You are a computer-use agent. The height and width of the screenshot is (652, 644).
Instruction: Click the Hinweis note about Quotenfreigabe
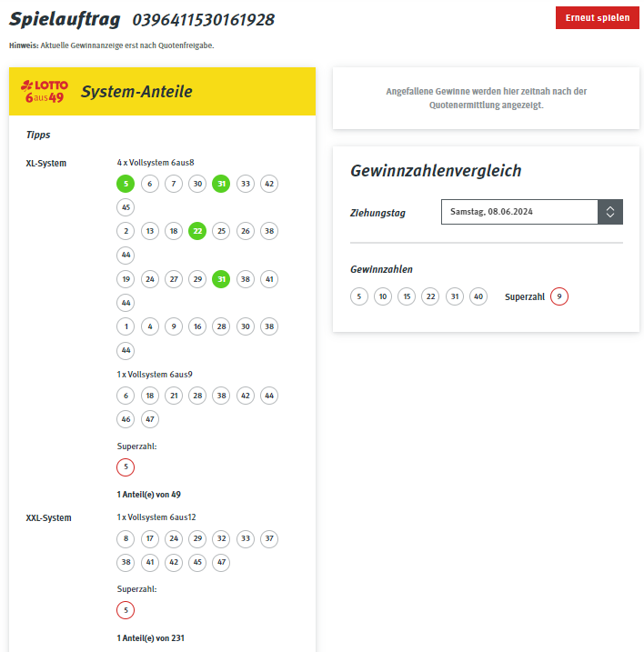pos(112,45)
